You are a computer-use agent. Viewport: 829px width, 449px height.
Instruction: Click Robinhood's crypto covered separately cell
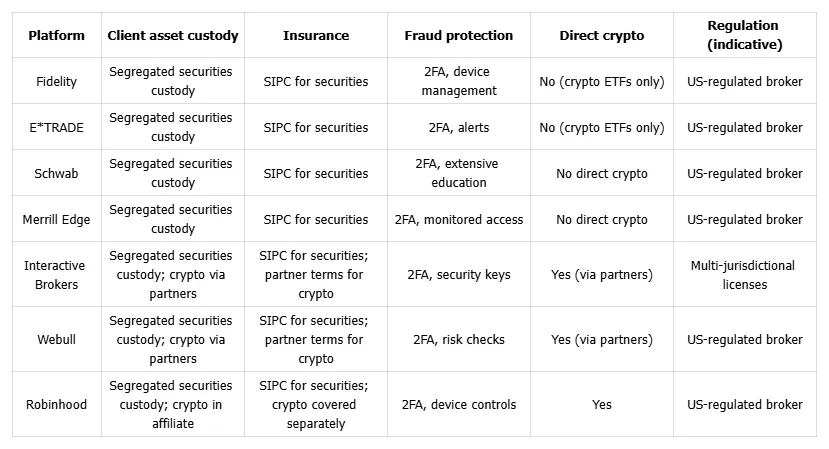[316, 405]
